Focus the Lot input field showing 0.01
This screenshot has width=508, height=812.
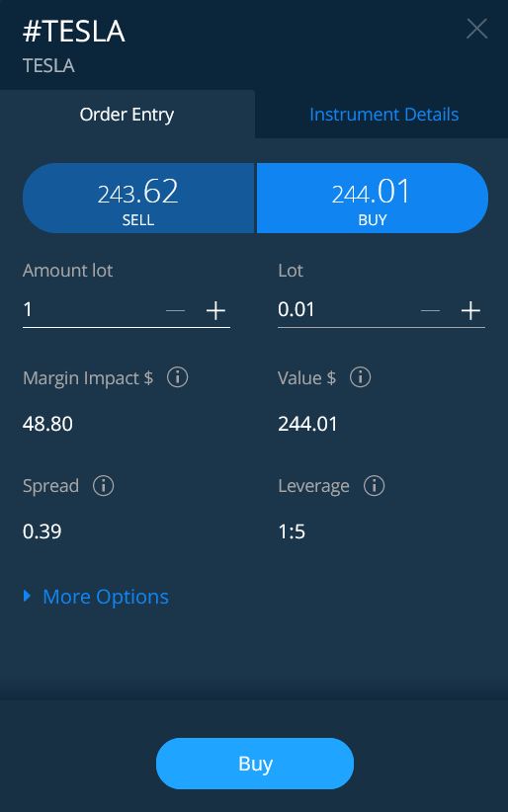346,309
